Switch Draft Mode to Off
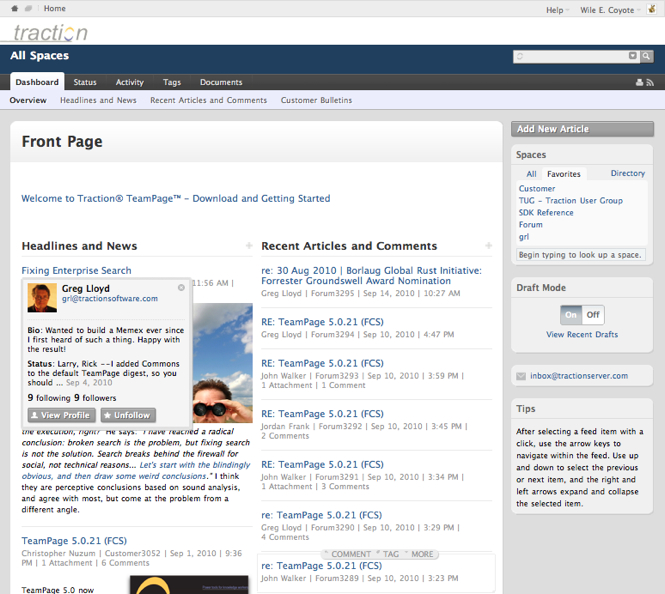The height and width of the screenshot is (594, 665). 593,315
